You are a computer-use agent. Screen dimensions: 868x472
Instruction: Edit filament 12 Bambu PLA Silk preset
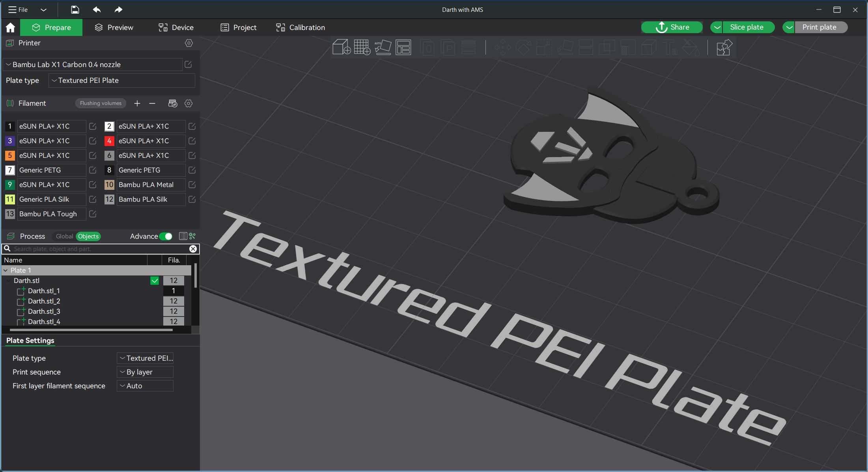[x=192, y=199]
